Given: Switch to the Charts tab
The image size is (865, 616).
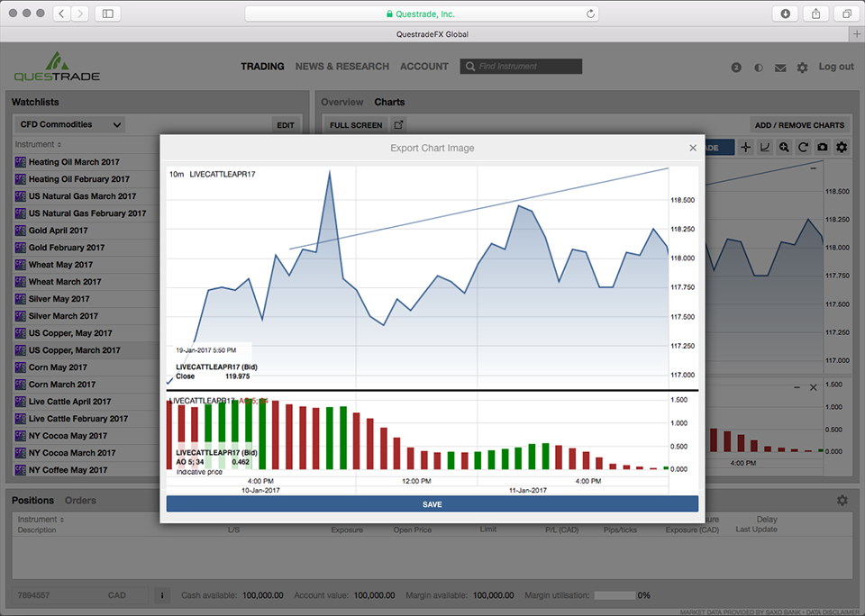Looking at the screenshot, I should 389,102.
